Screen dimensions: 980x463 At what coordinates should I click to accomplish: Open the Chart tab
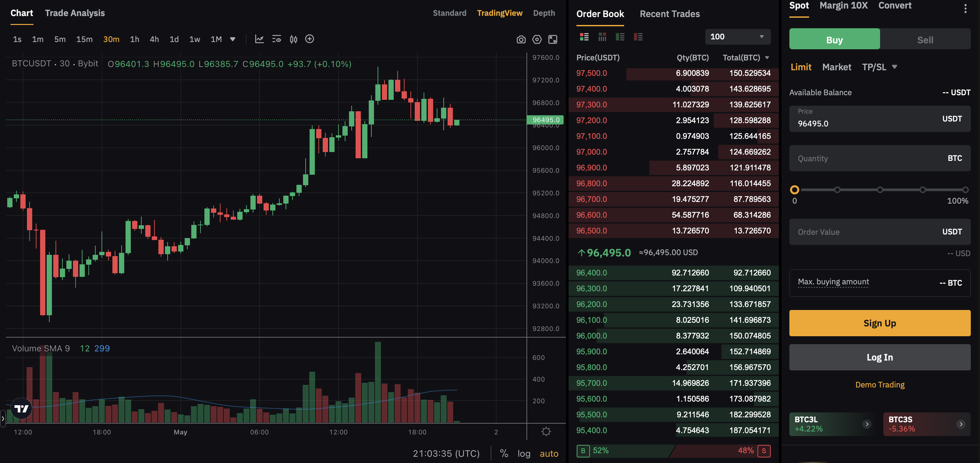click(x=22, y=13)
